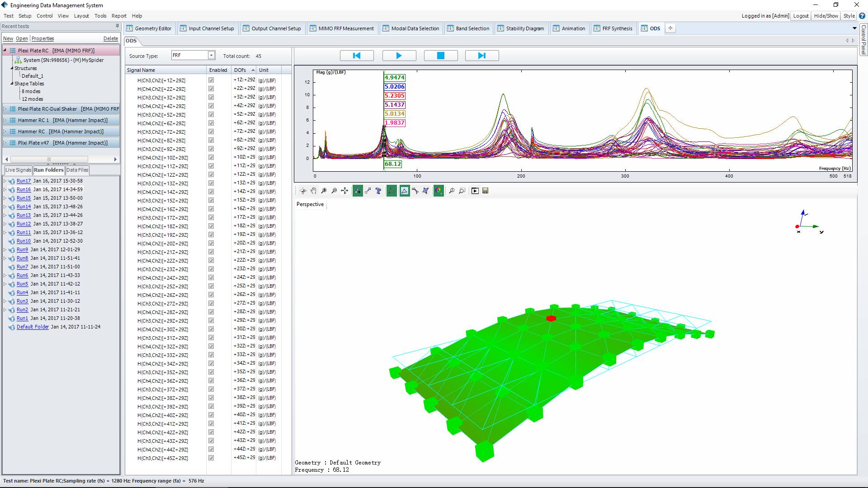Click the zoom in magnifier icon
This screenshot has height=488, width=868.
(324, 191)
